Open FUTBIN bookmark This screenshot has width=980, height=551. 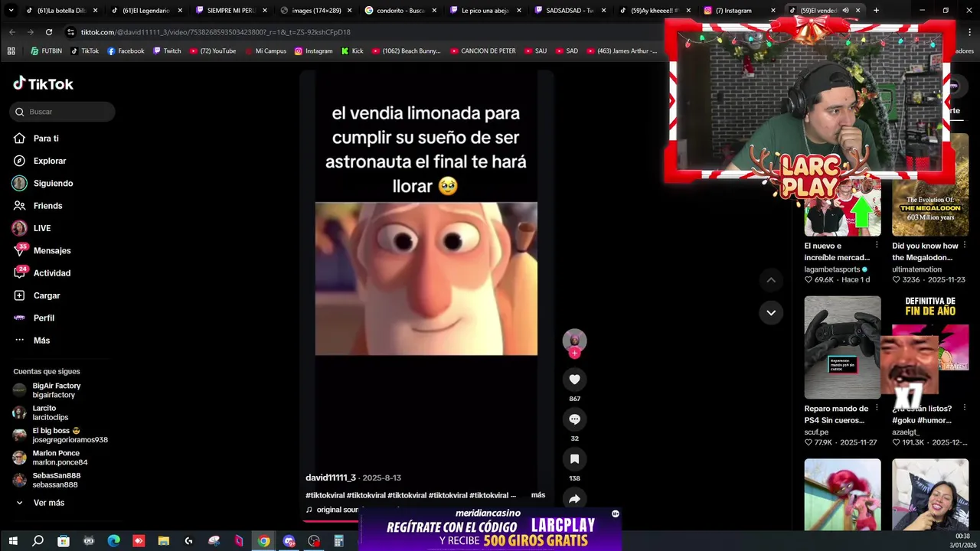[46, 51]
